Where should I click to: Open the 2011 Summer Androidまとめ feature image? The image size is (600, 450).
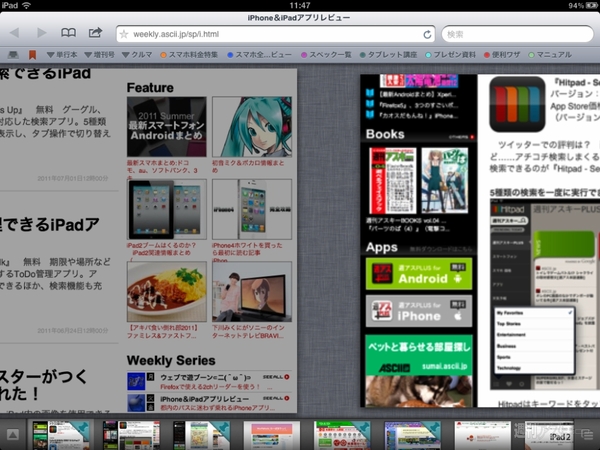[167, 127]
